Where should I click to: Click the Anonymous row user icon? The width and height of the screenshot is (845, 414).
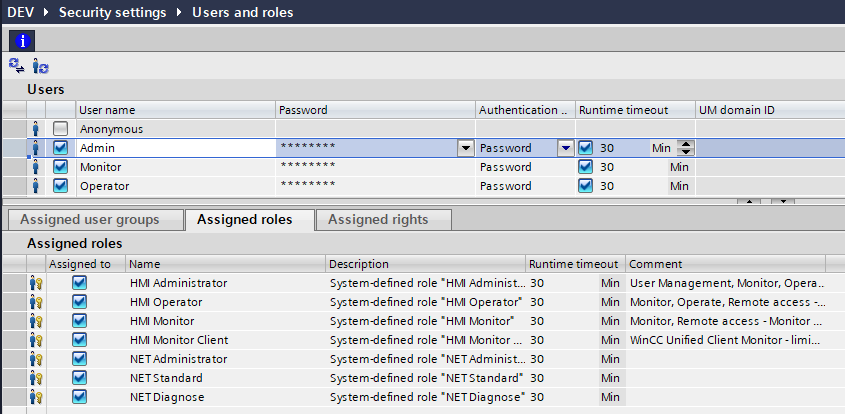pos(36,129)
